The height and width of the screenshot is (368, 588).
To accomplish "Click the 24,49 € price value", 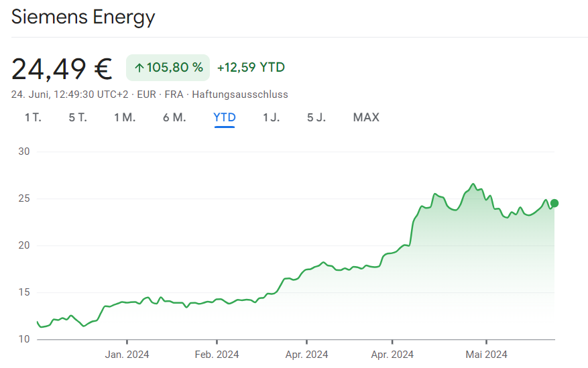I will pos(62,69).
